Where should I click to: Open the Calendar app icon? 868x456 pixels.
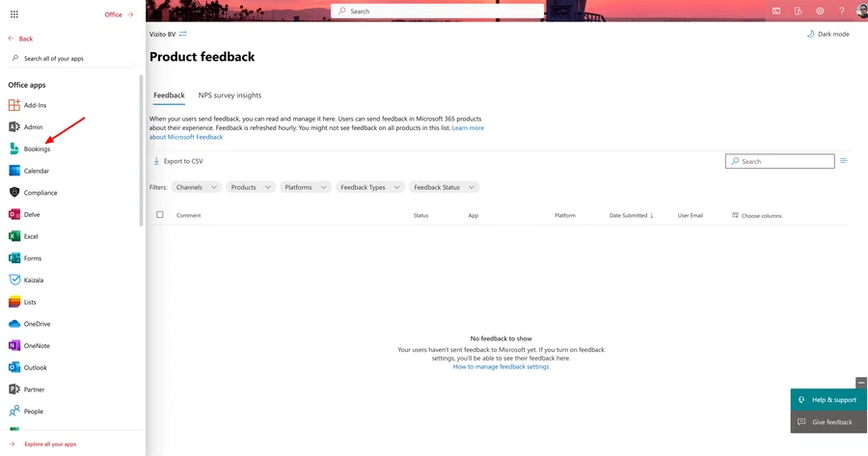14,171
